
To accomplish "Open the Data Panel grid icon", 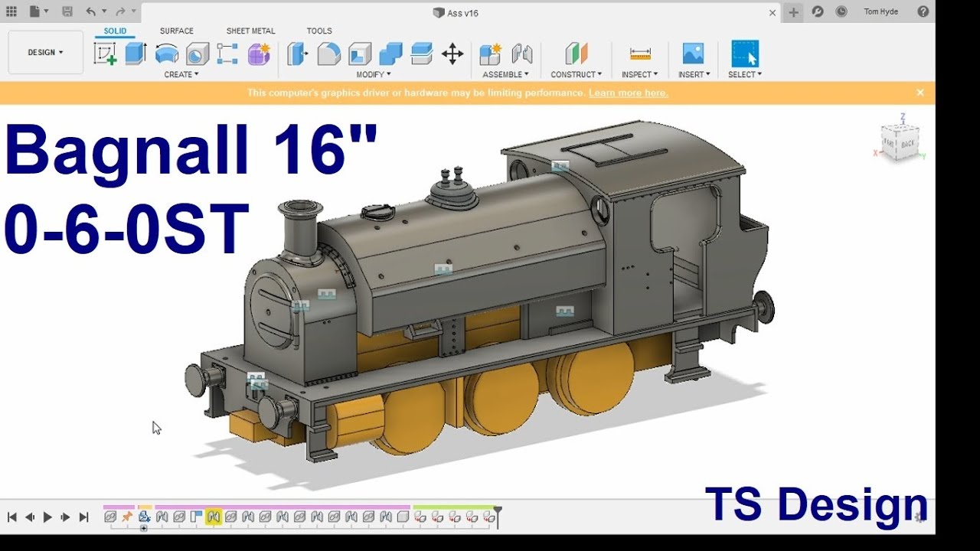I will tap(11, 11).
